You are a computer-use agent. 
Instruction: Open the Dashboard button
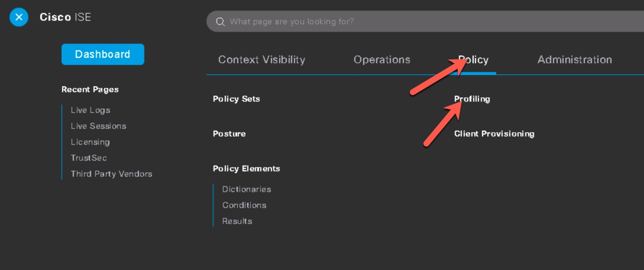click(x=103, y=54)
